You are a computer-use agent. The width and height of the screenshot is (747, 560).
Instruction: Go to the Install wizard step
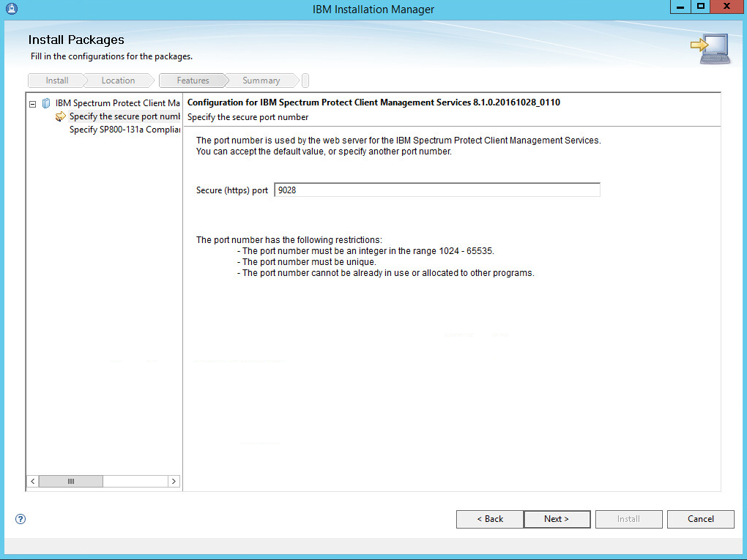(56, 81)
